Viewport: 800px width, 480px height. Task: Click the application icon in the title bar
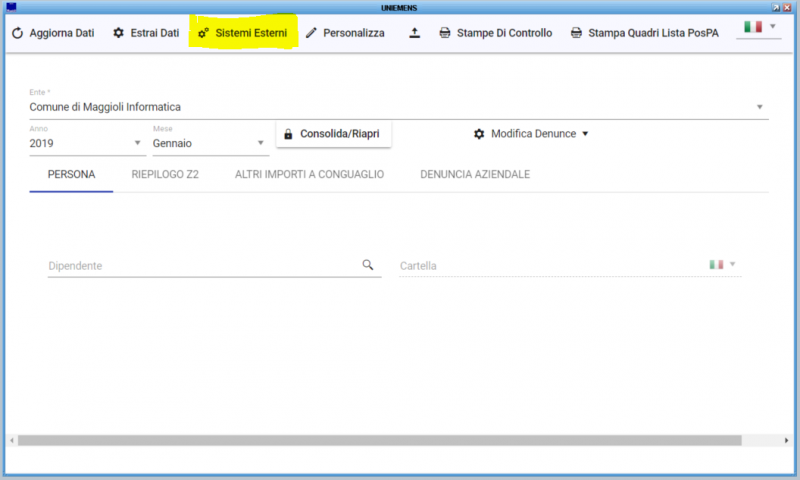pos(11,7)
